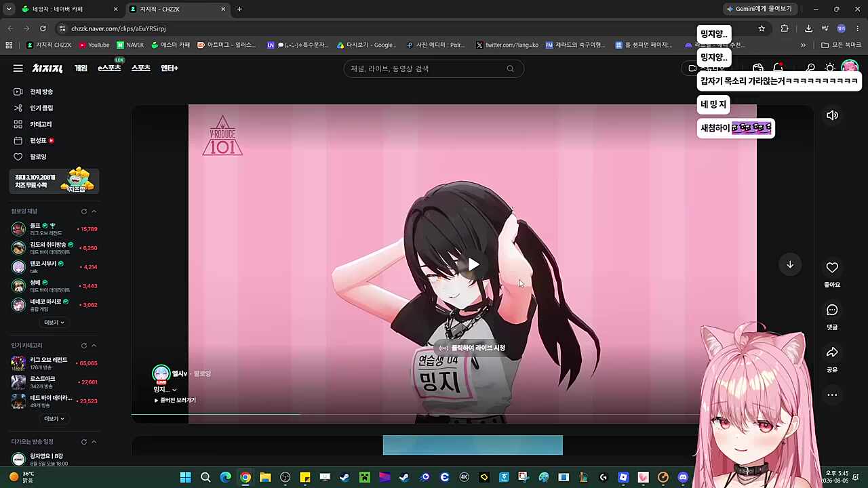Focus the channel and live search box
This screenshot has width=868, height=488.
pyautogui.click(x=434, y=68)
